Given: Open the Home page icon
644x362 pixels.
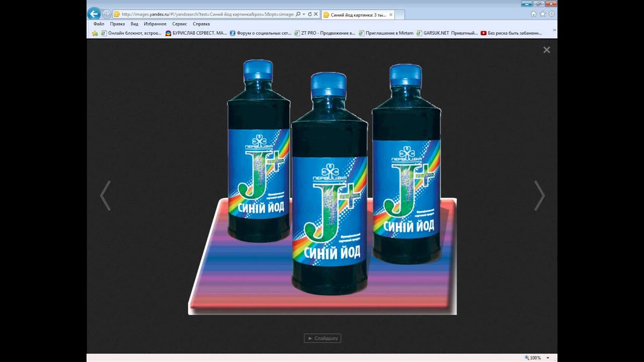Looking at the screenshot, I should coord(533,14).
